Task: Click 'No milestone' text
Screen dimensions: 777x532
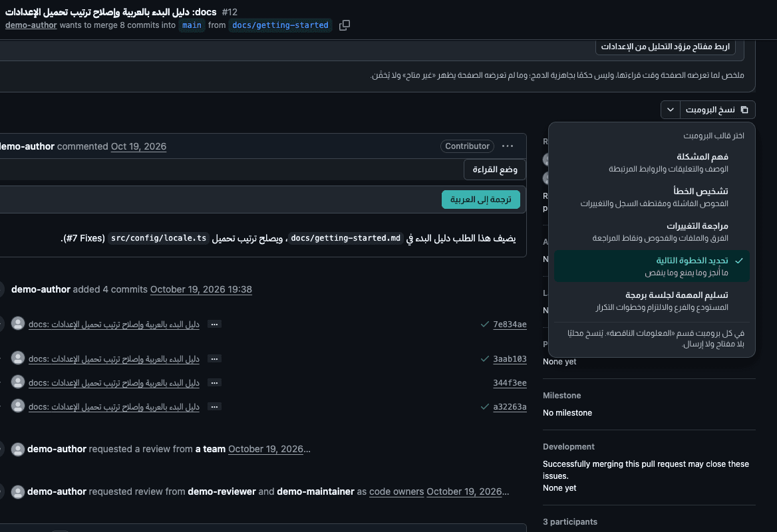Action: coord(567,412)
